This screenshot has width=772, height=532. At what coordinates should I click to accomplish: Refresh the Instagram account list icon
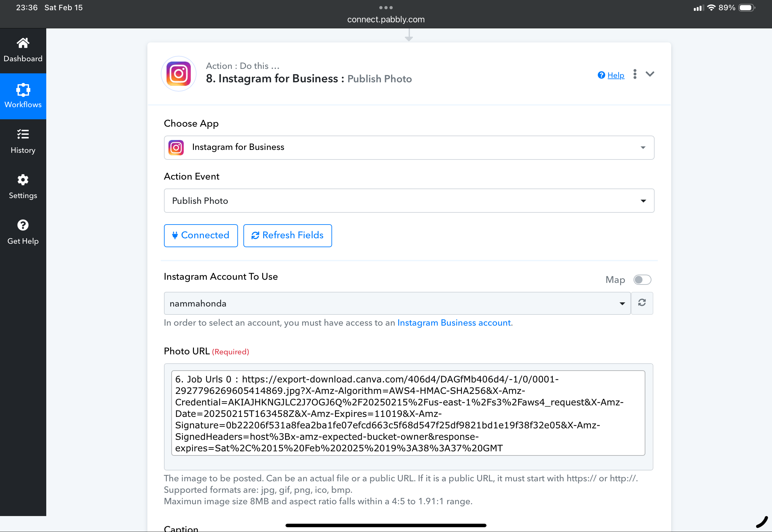pyautogui.click(x=642, y=303)
